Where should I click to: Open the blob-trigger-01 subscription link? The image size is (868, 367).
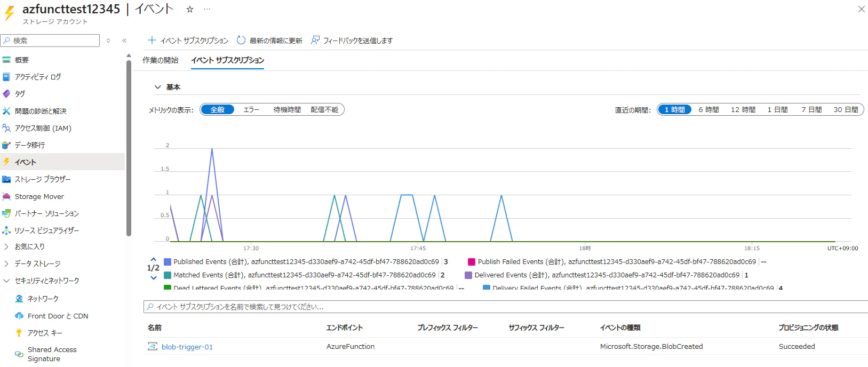pos(187,347)
